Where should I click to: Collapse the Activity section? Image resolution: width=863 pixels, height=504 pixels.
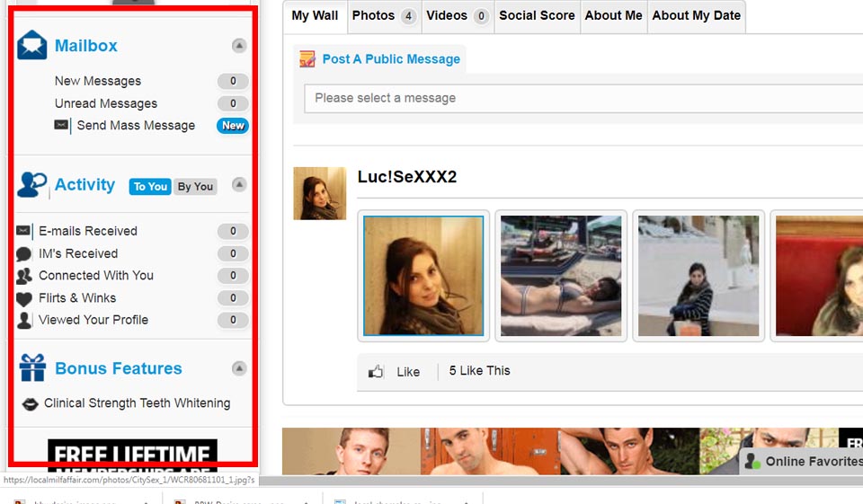(239, 184)
